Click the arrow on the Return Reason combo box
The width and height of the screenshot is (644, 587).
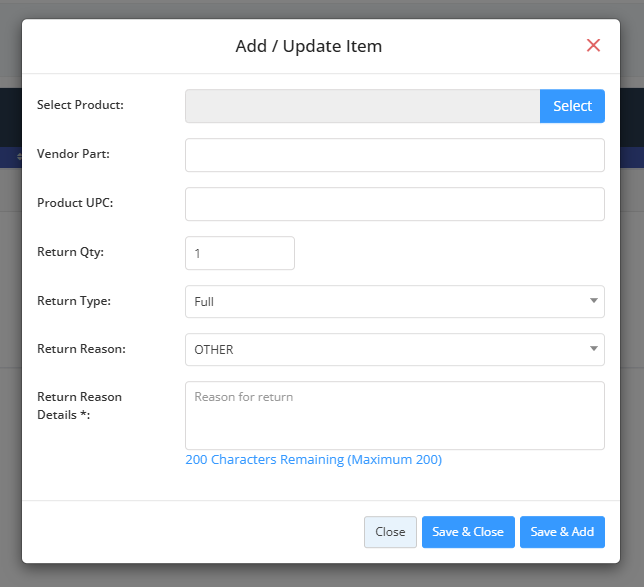pyautogui.click(x=593, y=349)
